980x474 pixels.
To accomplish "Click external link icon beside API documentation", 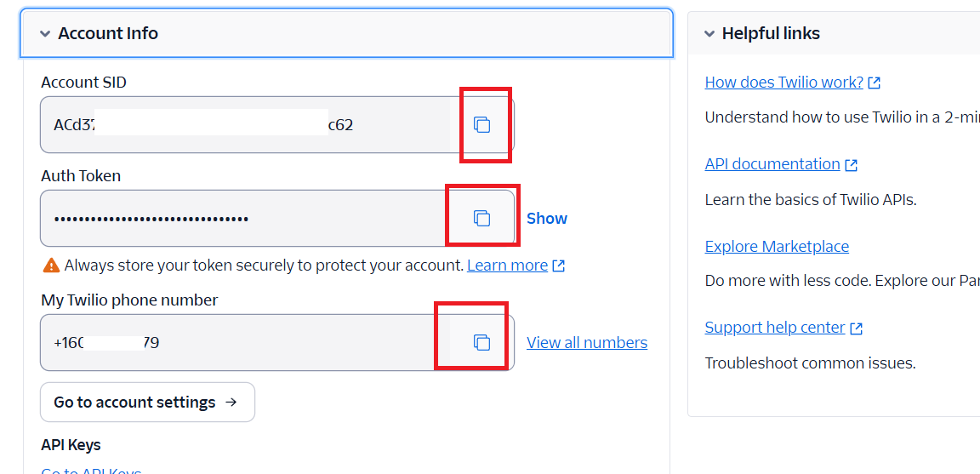I will (852, 164).
